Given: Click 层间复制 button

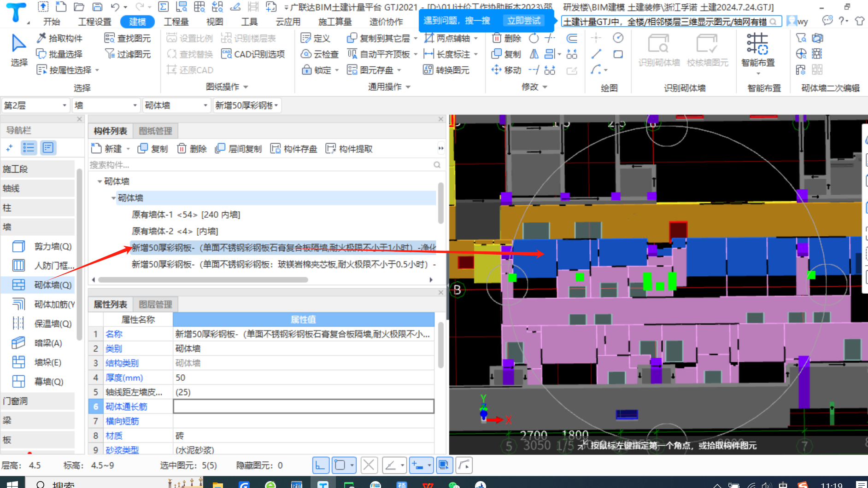Looking at the screenshot, I should point(239,149).
